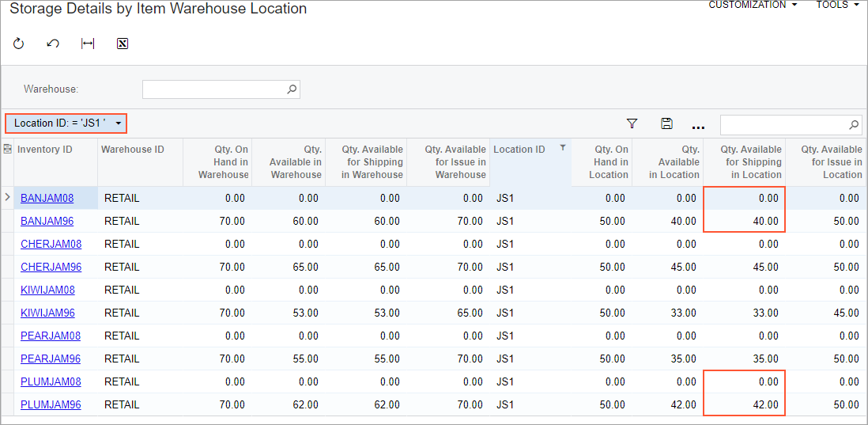Open the grid filter settings funnel icon
Image resolution: width=868 pixels, height=425 pixels.
632,123
